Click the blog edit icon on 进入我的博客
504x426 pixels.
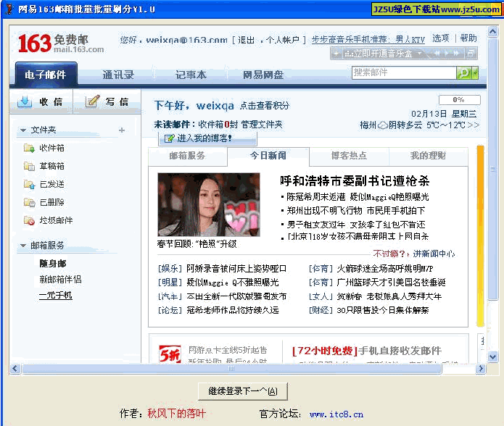(169, 138)
